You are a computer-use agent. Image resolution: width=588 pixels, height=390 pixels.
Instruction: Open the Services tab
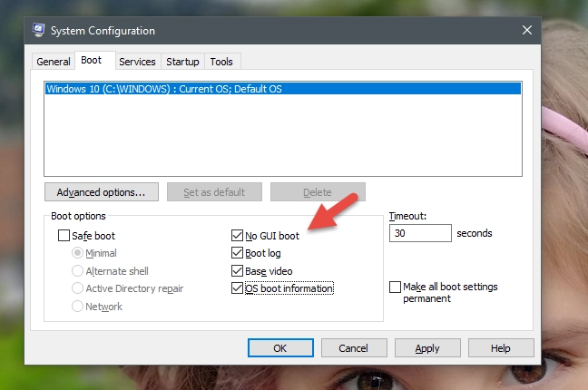pos(137,62)
